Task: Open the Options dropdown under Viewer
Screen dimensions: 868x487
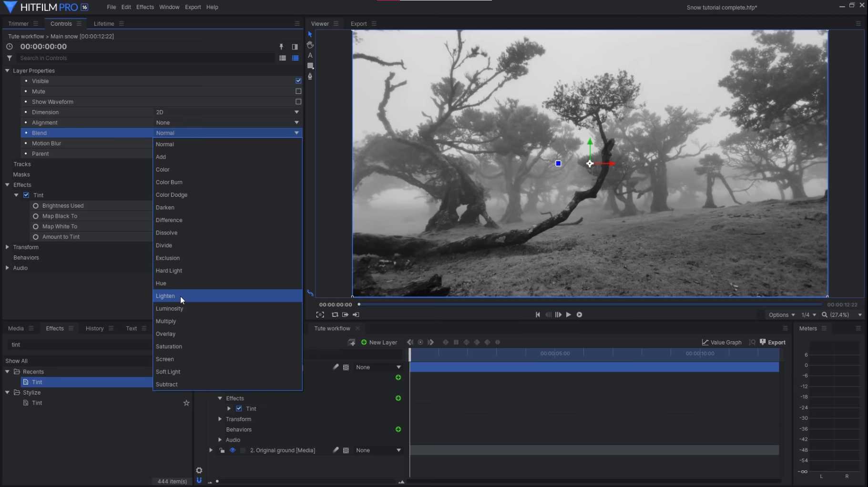Action: coord(782,315)
